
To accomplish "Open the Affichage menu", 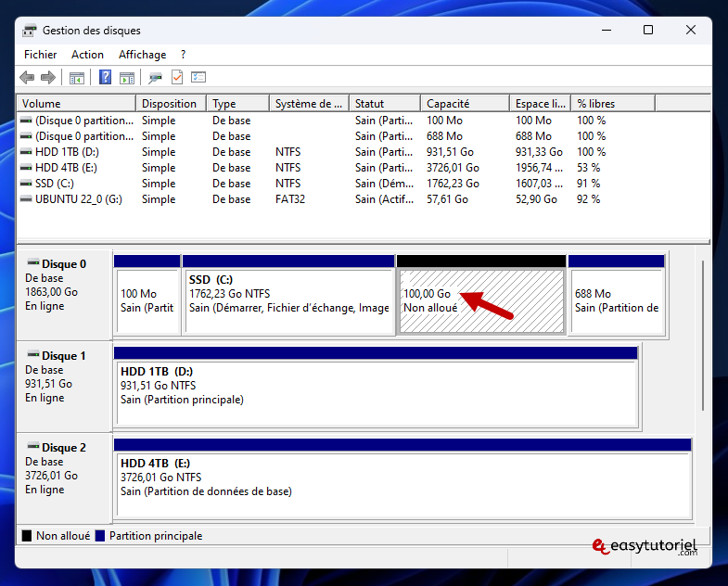I will click(142, 55).
